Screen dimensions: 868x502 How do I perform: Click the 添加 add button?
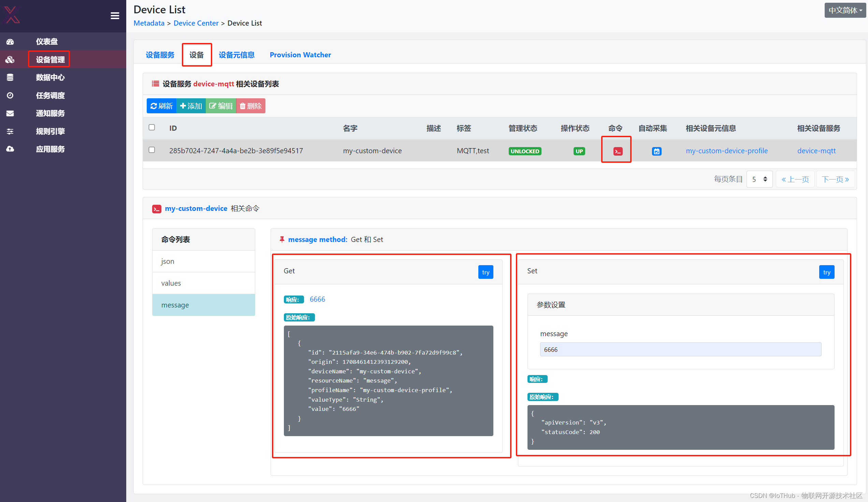click(191, 106)
